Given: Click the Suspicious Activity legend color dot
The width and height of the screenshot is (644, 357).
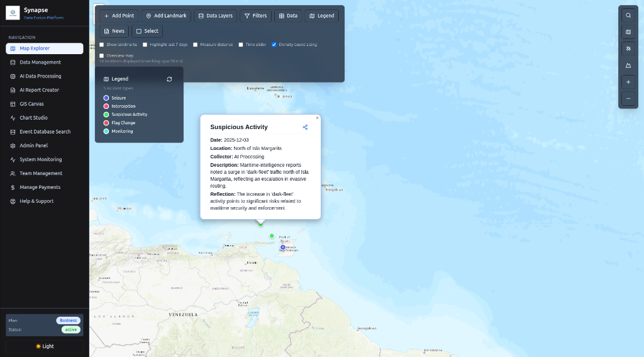Looking at the screenshot, I should (106, 115).
